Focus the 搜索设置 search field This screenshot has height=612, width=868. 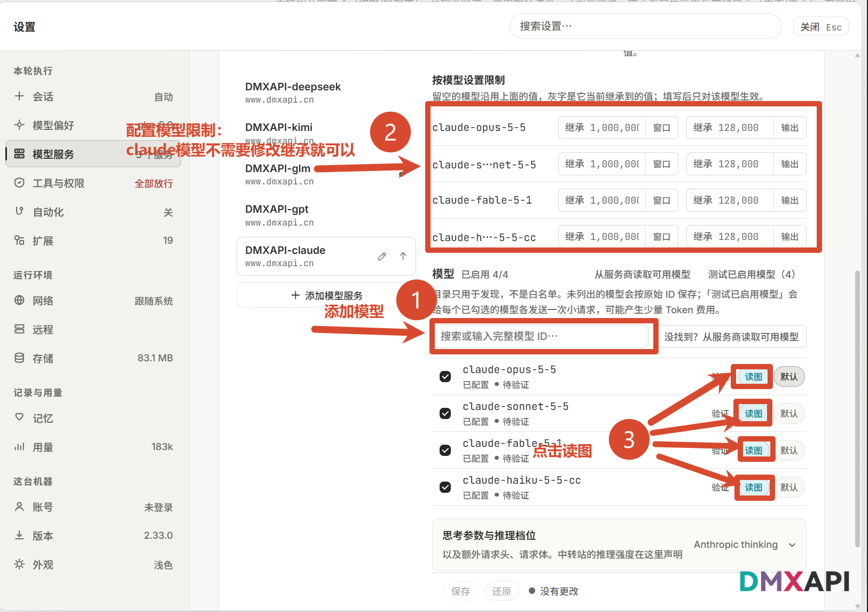point(645,26)
